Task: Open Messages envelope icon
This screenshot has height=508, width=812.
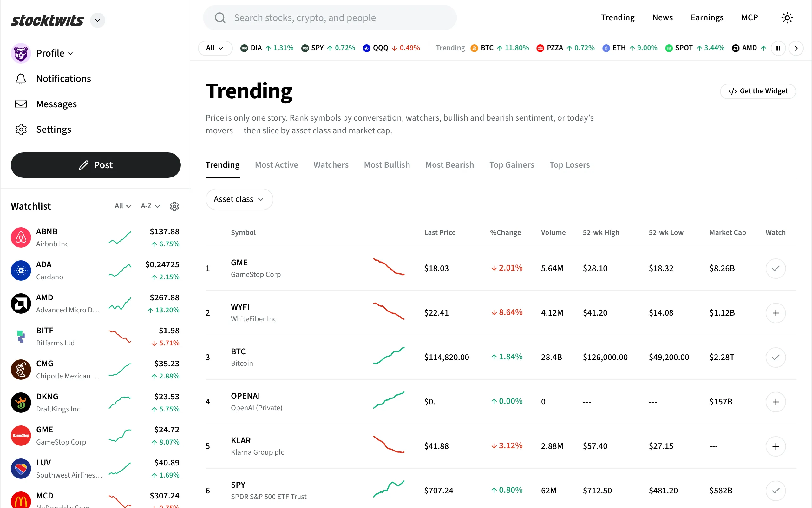Action: 21,104
